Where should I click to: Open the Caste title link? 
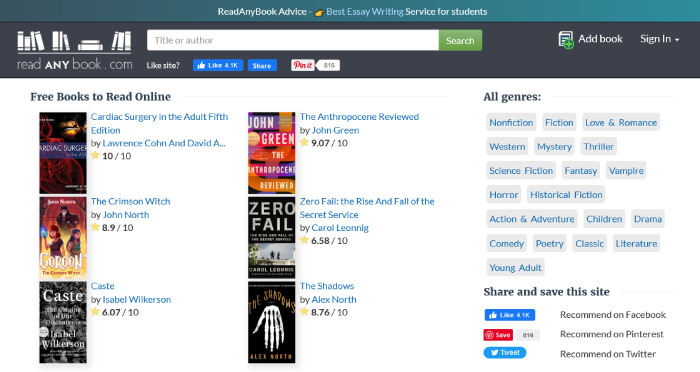tap(103, 286)
